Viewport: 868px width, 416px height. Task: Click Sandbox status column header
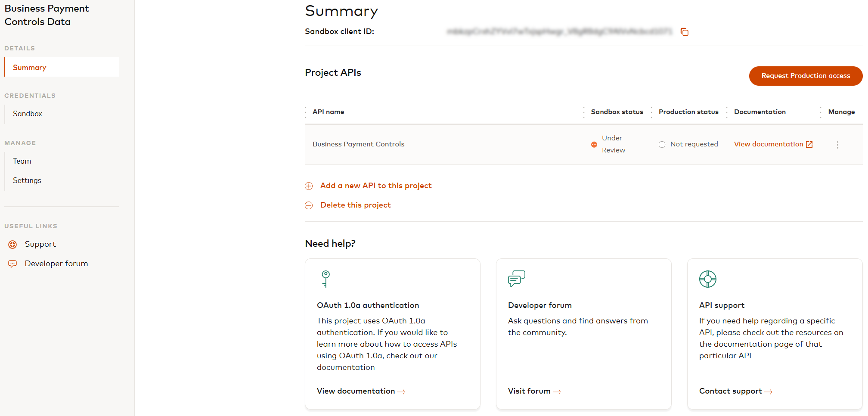[x=617, y=112]
